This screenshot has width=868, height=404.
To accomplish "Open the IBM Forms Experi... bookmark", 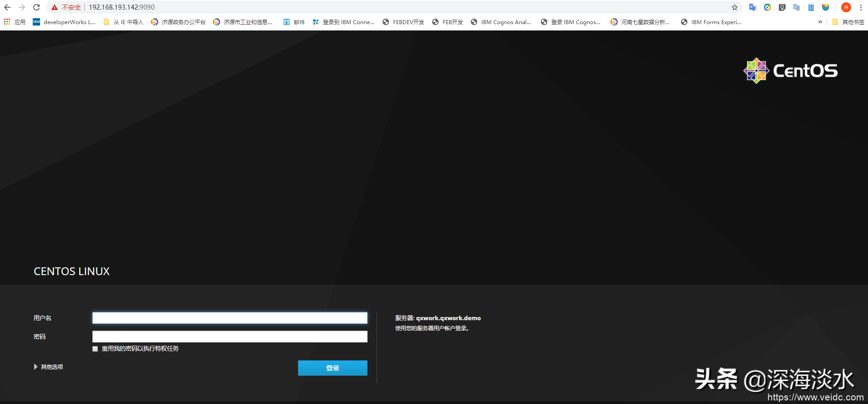I will pos(711,22).
